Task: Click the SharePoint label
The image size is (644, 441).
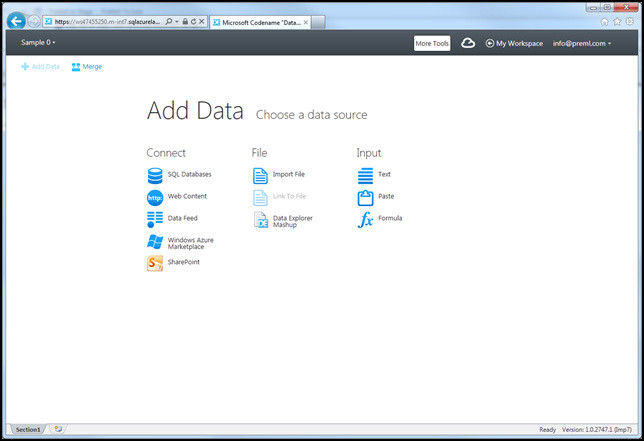Action: 184,262
